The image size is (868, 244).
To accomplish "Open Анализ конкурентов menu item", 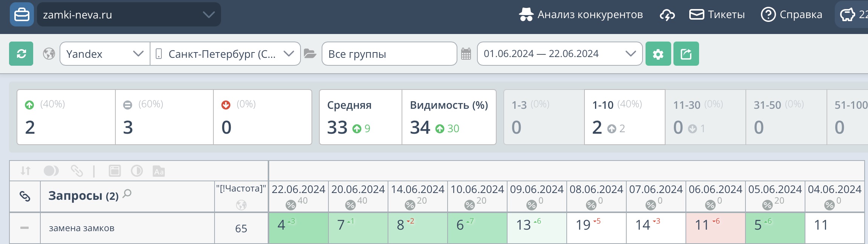I will point(581,15).
